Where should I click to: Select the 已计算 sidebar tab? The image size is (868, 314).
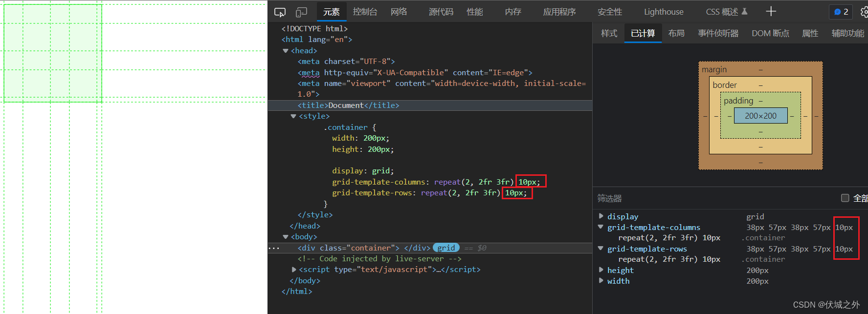pos(643,33)
